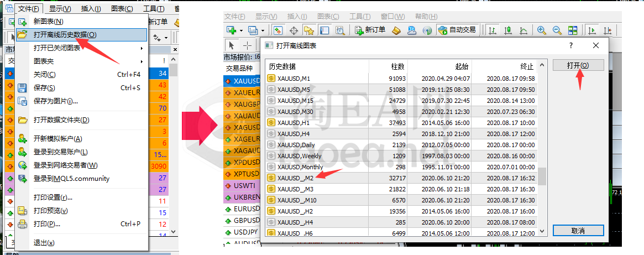Open the Profiles toolbar icon in right window
The image size is (644, 255).
point(253,30)
